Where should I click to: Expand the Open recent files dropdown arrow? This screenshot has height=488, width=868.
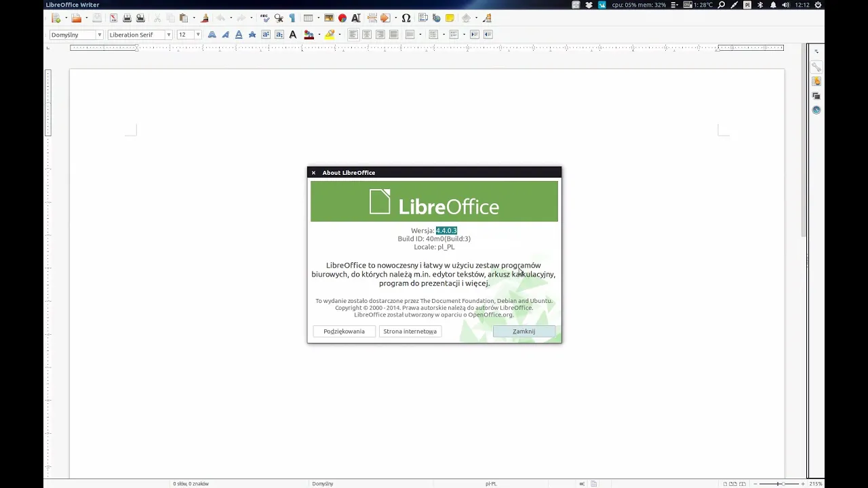[86, 18]
